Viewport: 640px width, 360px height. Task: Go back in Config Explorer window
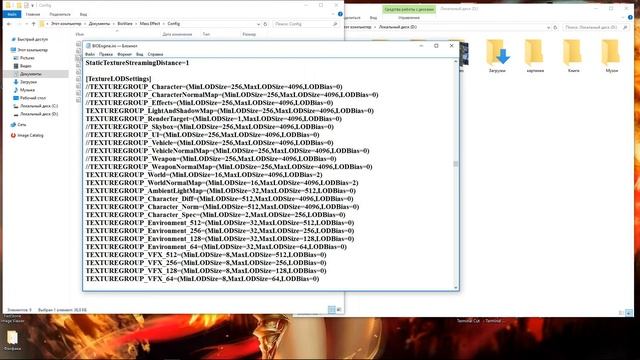(9, 24)
